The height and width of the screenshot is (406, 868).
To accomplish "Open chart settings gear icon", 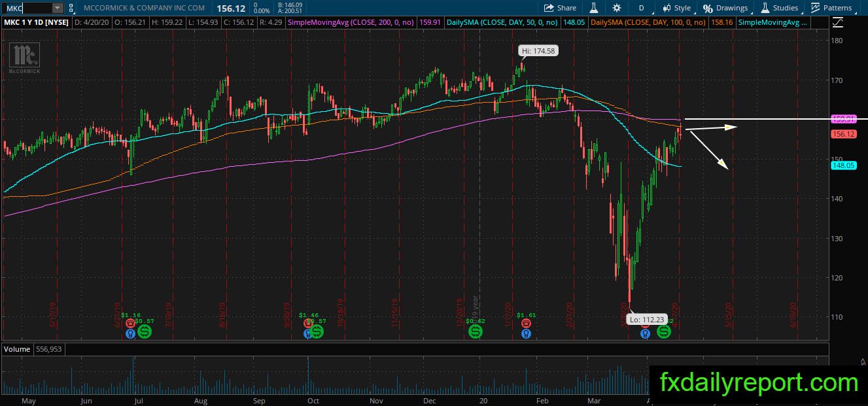I will (x=617, y=8).
